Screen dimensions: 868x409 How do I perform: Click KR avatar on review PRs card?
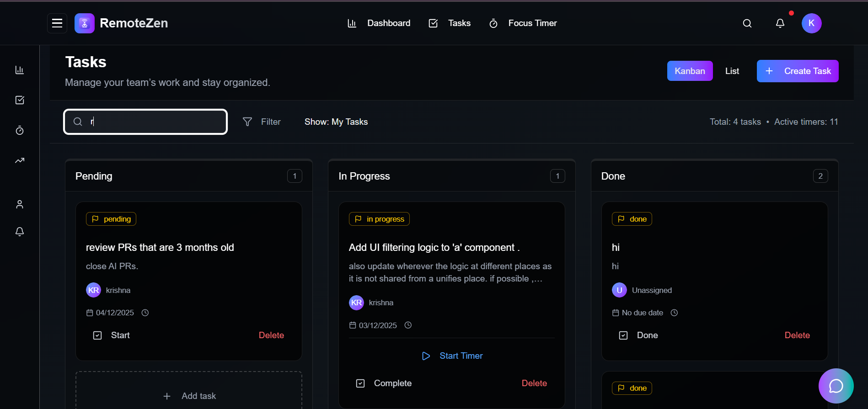click(x=93, y=290)
